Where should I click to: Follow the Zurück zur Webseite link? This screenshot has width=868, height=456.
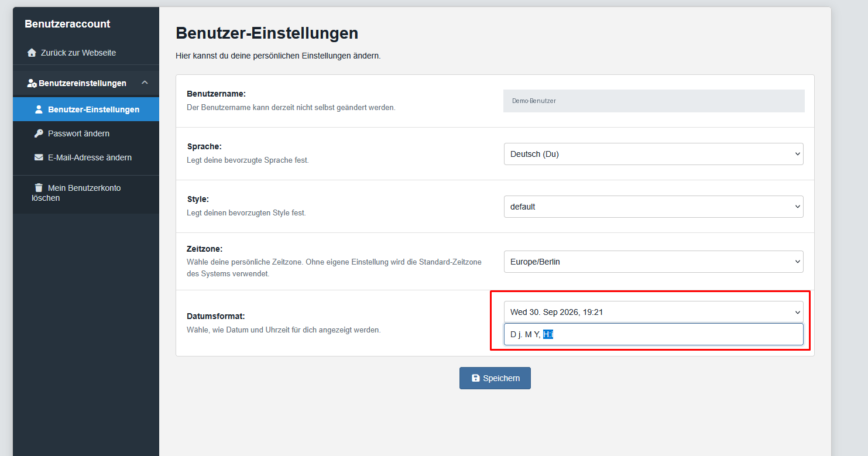tap(86, 53)
